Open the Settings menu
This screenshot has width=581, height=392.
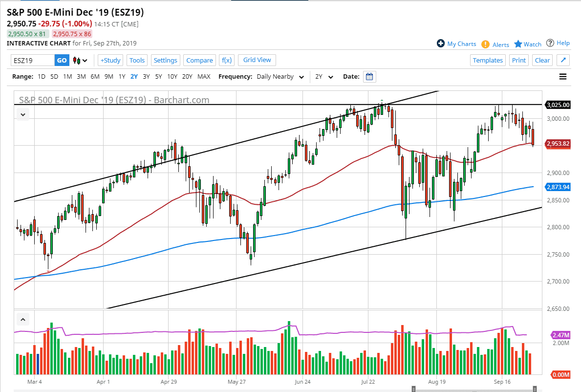(x=165, y=60)
